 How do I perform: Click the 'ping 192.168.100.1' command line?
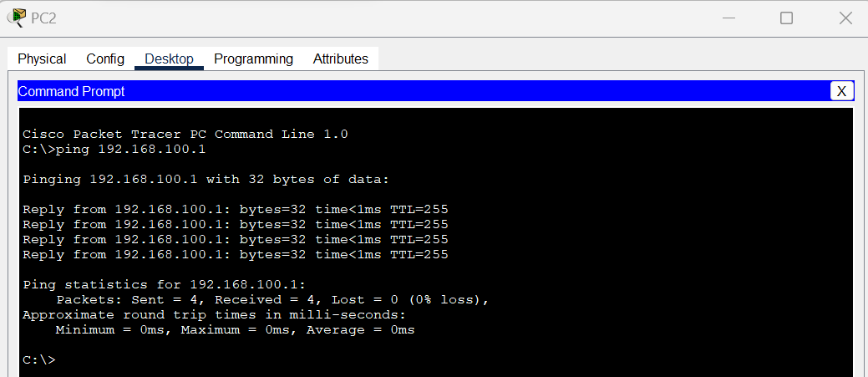click(x=114, y=149)
